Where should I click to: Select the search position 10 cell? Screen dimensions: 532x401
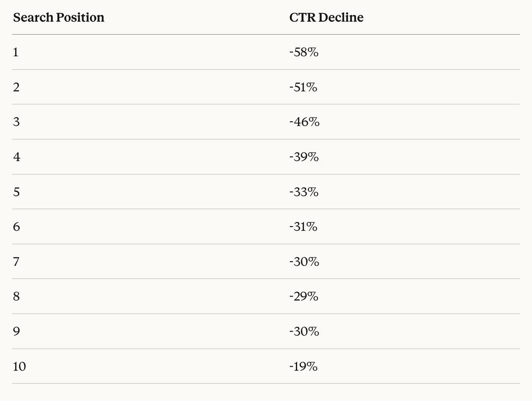[x=19, y=367]
